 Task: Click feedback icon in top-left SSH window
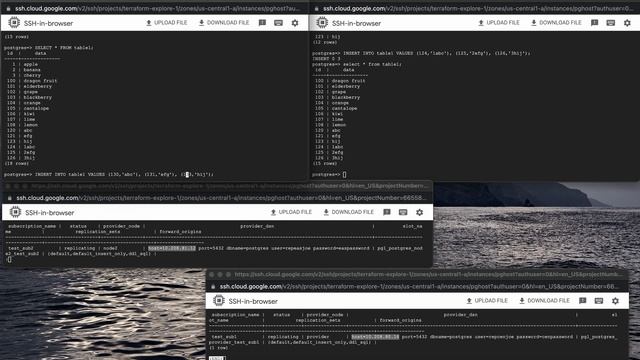(262, 23)
